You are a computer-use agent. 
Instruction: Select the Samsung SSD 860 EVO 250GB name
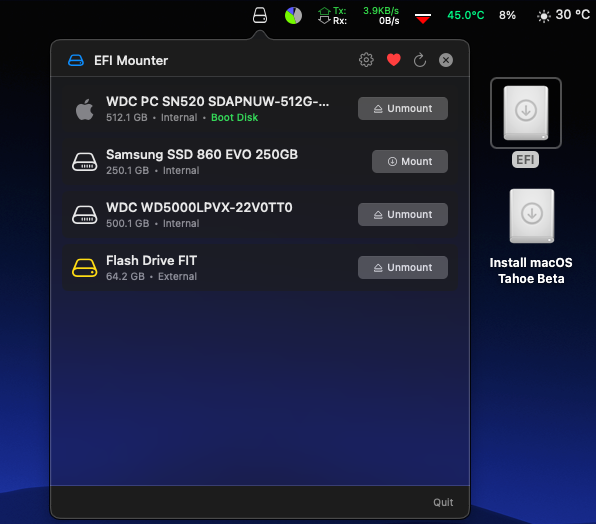pos(202,155)
